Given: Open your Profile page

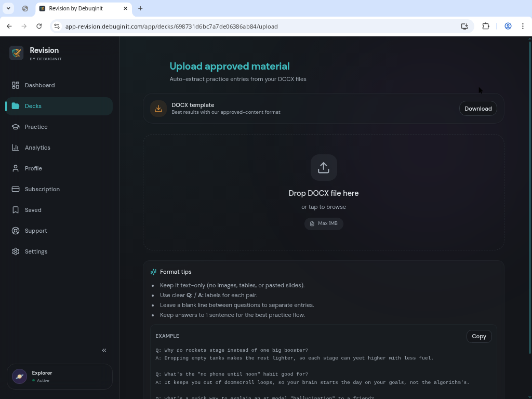Looking at the screenshot, I should [x=33, y=168].
